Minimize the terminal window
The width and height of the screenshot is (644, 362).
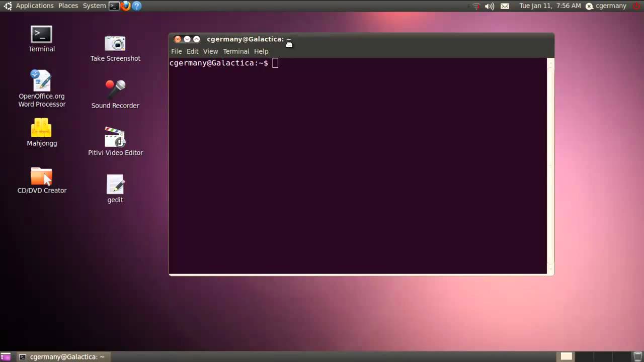187,39
